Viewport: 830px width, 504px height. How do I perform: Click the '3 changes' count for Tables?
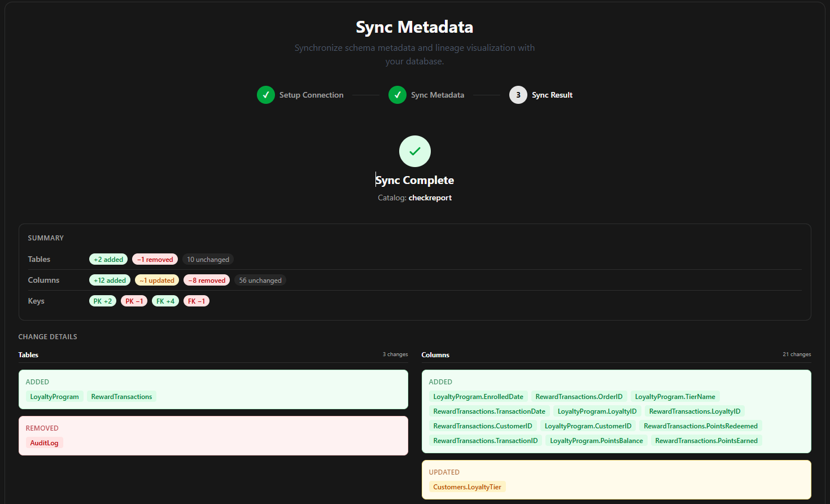click(395, 354)
